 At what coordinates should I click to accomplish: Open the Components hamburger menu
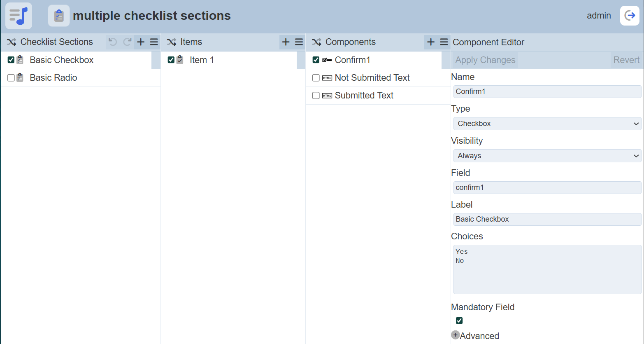(444, 42)
